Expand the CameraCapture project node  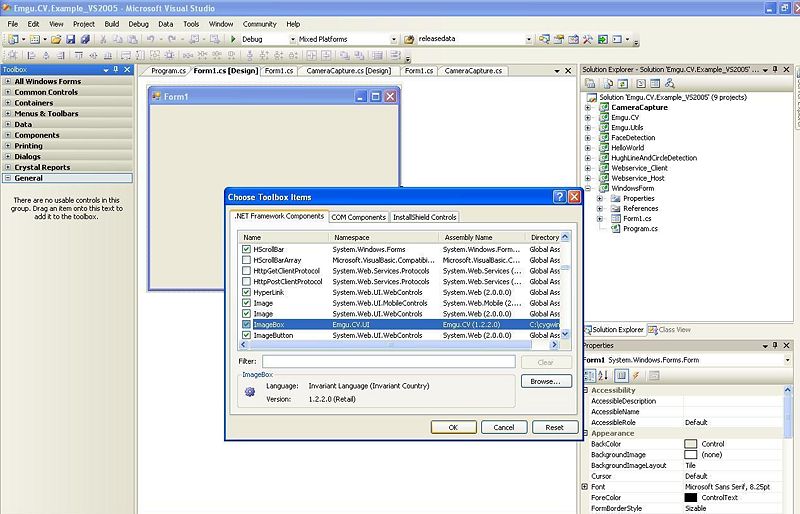pyautogui.click(x=588, y=108)
